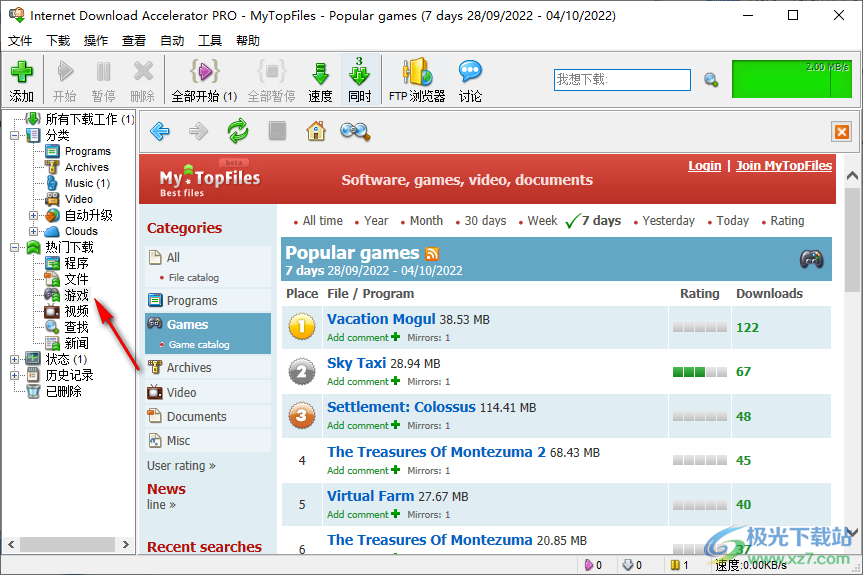Click the 我想下载 search input field

pos(622,80)
